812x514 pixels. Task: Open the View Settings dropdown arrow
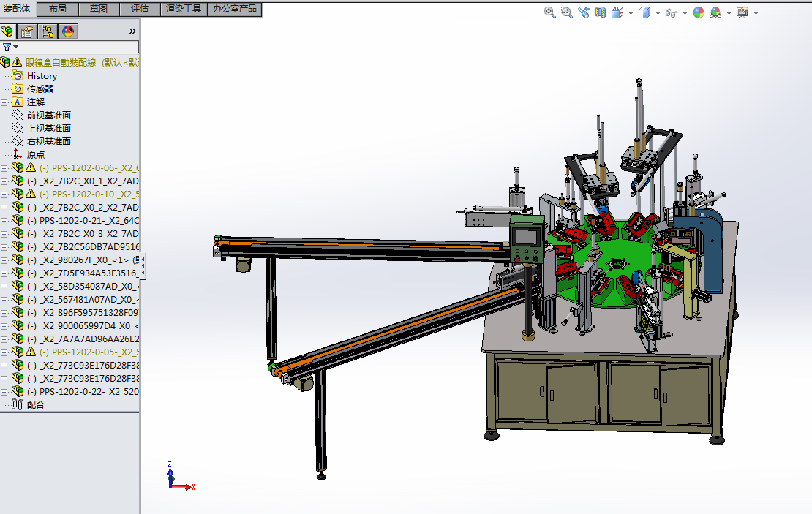[x=756, y=13]
